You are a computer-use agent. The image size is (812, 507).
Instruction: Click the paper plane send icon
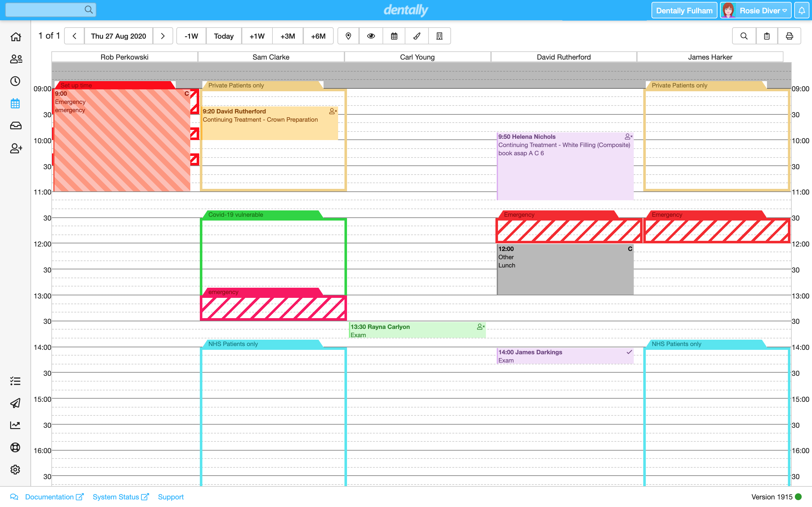(x=16, y=403)
